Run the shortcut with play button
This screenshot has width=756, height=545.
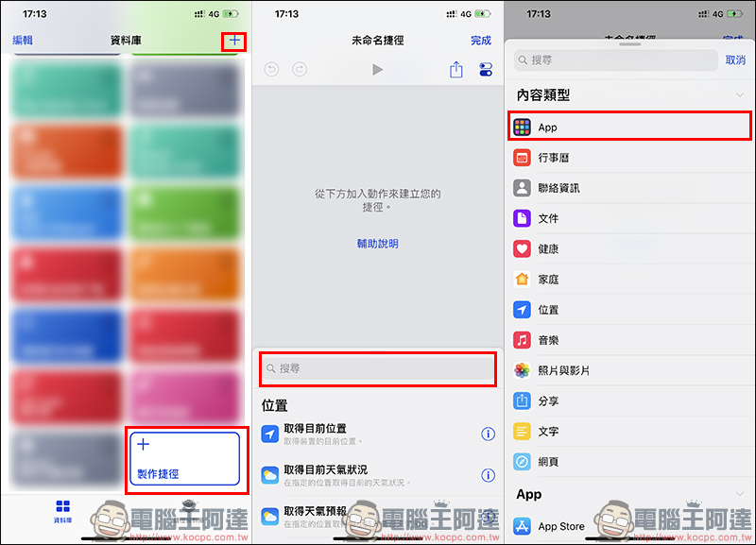[377, 70]
